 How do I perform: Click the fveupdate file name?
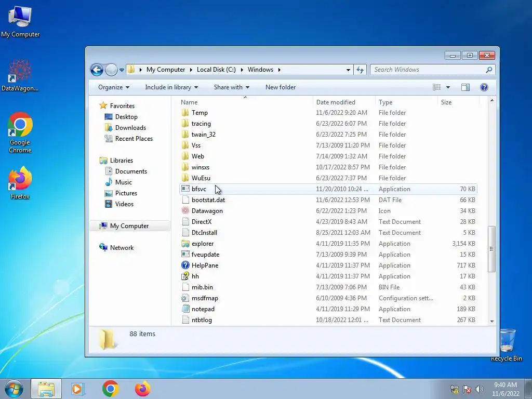(205, 255)
